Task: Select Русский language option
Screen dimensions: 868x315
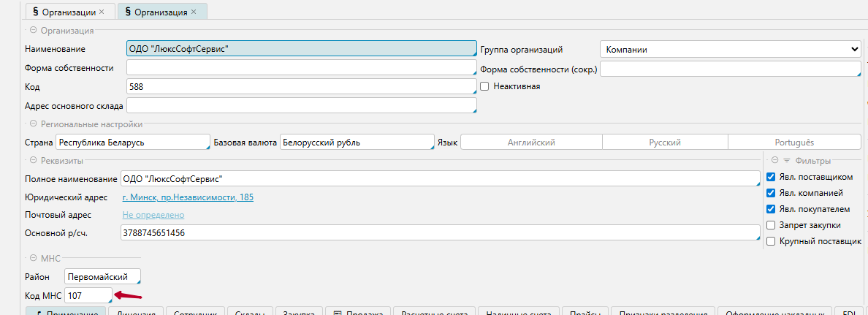Action: coord(665,143)
